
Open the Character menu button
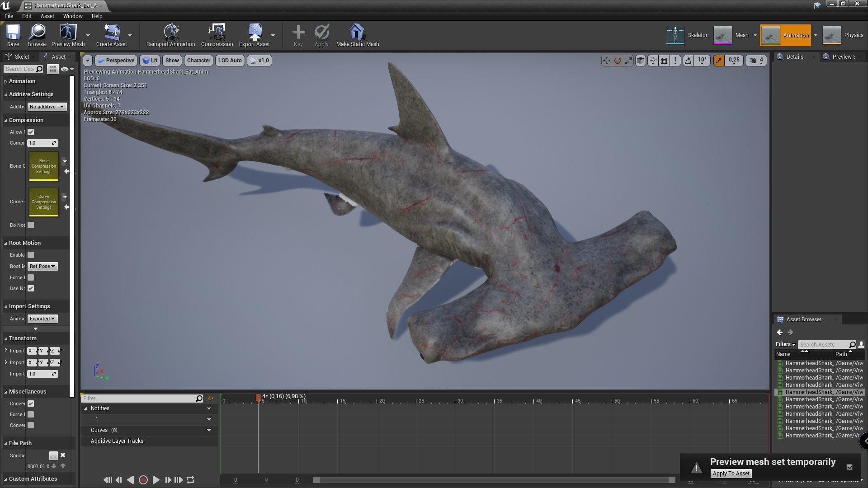(x=198, y=61)
